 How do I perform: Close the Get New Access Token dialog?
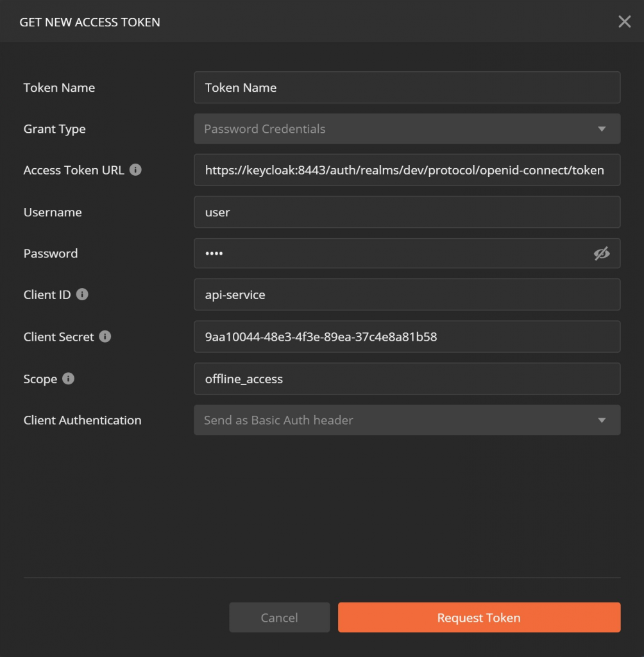tap(624, 22)
